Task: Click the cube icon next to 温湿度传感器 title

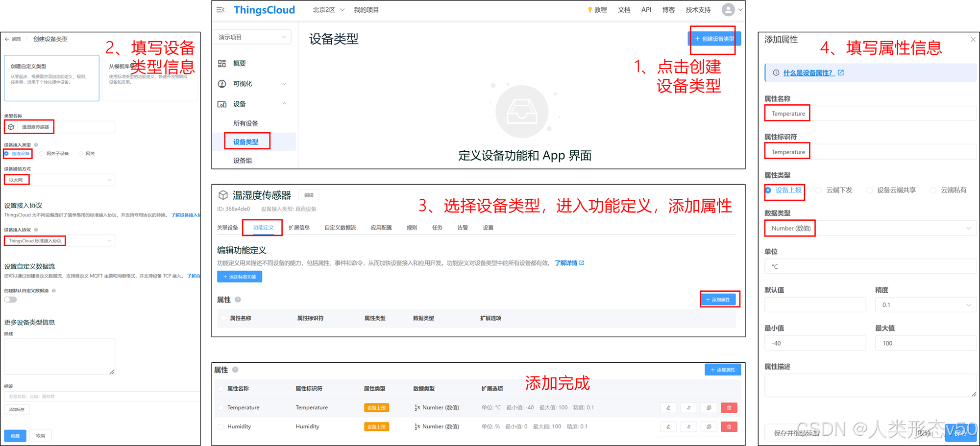Action: [223, 195]
